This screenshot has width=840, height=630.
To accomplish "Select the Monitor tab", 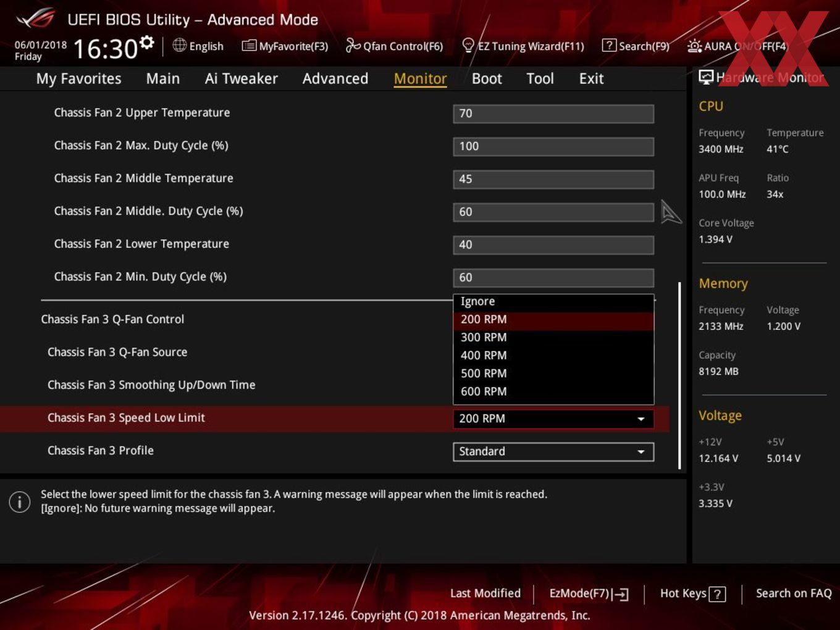I will click(420, 78).
